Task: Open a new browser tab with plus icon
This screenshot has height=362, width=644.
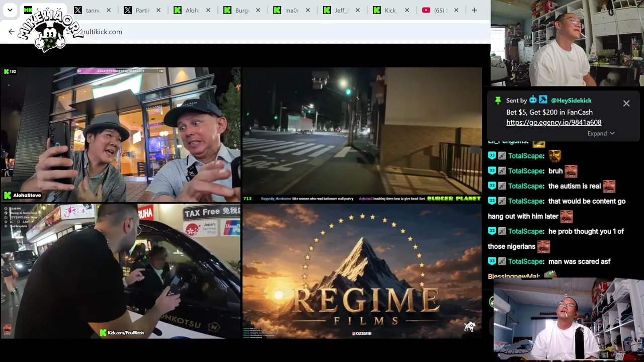Action: [474, 10]
